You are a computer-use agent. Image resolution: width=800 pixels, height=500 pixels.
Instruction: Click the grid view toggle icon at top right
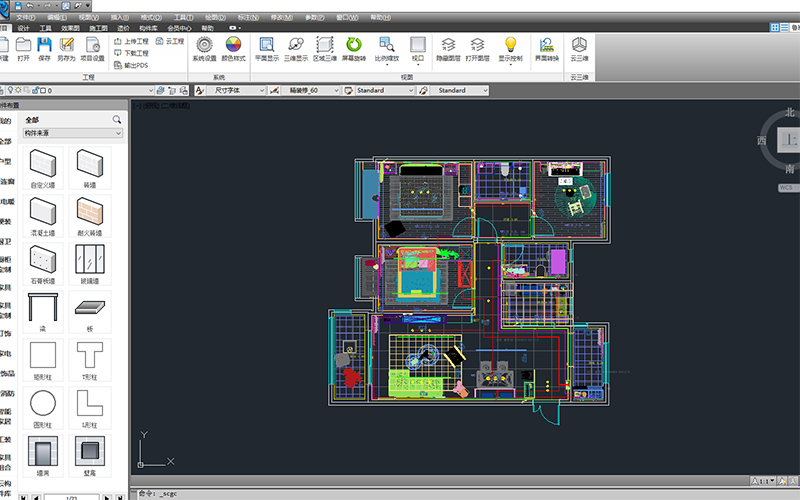click(774, 28)
